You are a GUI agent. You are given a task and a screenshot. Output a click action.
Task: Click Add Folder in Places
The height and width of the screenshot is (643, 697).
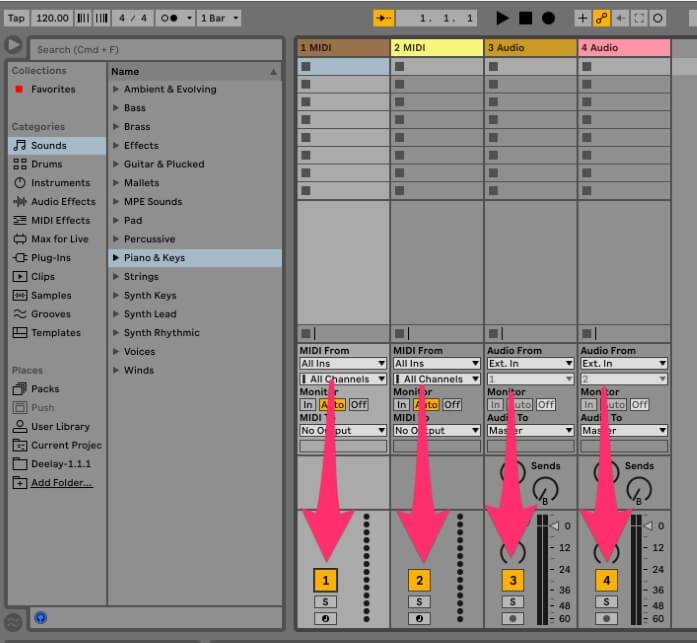pos(61,483)
